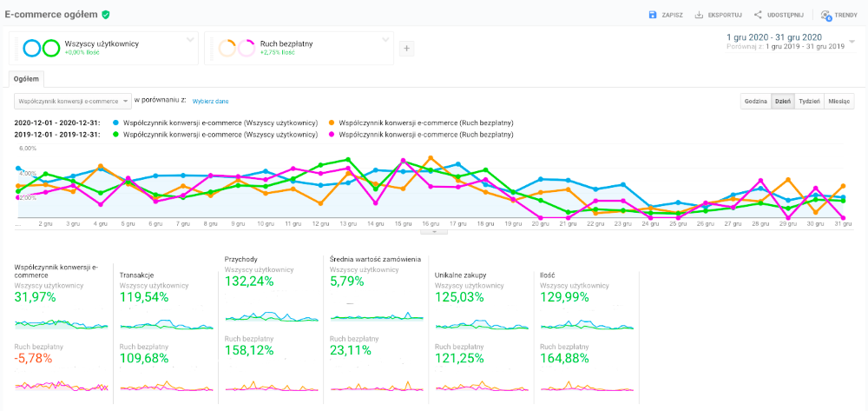Click the 121,25% Unikalne zakupy Ruch bezpłatny value
The width and height of the screenshot is (868, 411).
click(x=459, y=358)
